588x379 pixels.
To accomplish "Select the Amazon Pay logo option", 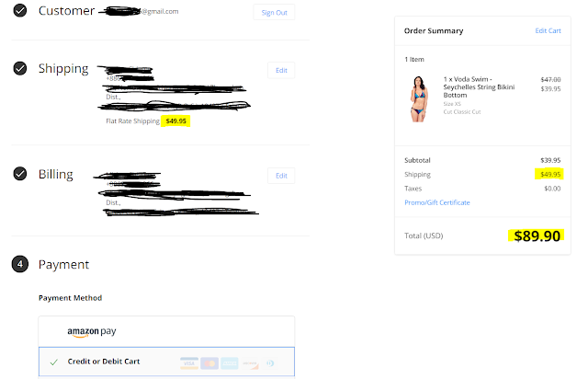I will tap(92, 332).
